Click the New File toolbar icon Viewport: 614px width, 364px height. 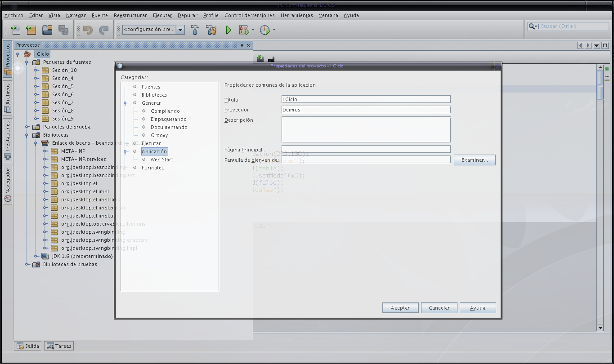pyautogui.click(x=16, y=30)
